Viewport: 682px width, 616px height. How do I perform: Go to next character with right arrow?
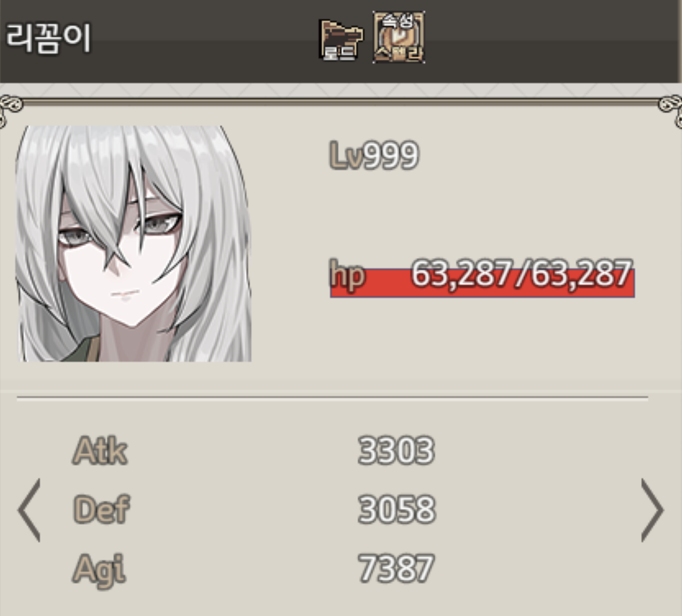point(652,510)
